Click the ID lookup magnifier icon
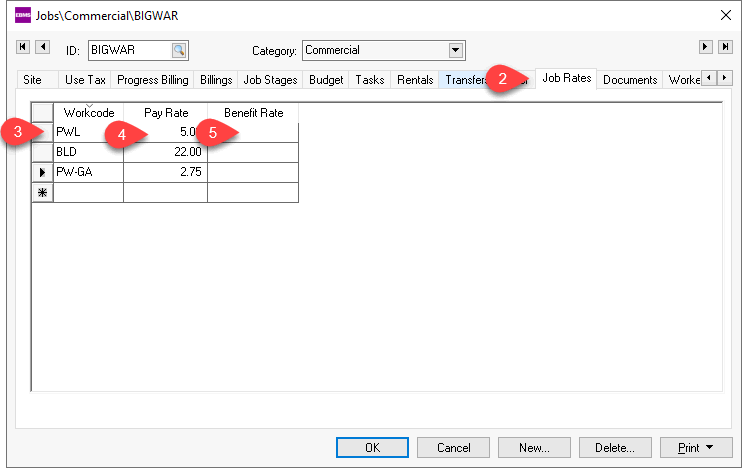The image size is (742, 468). [178, 50]
